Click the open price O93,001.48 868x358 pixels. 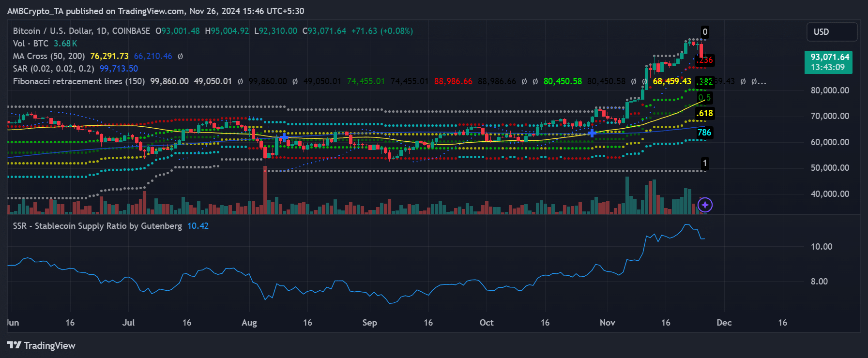coord(178,31)
